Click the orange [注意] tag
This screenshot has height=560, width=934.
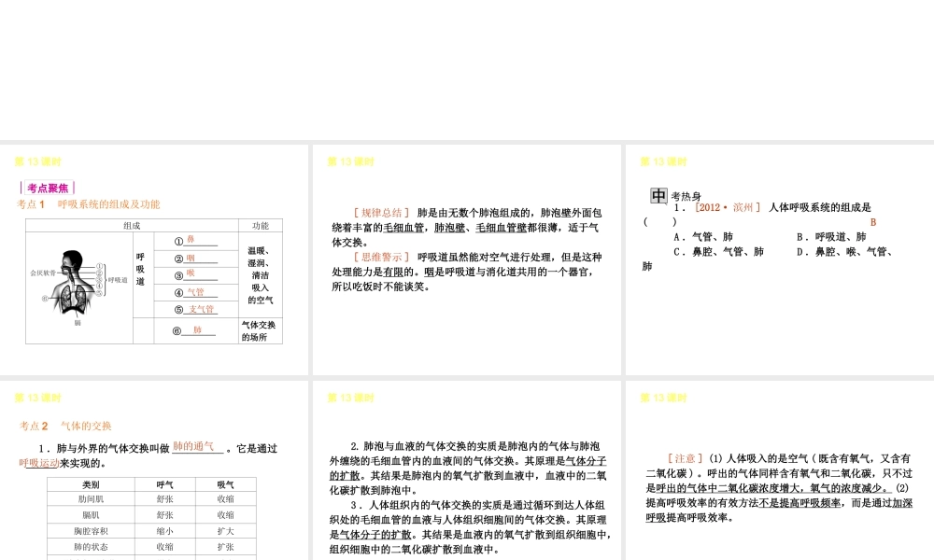(685, 458)
